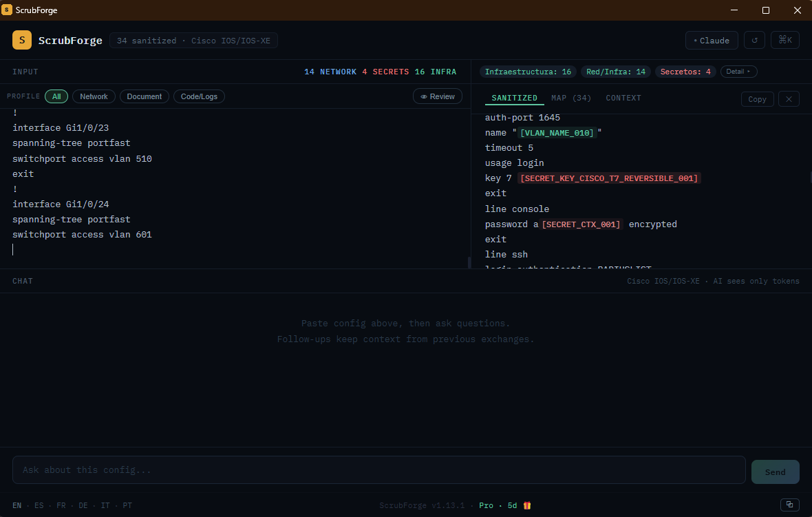The image size is (812, 517).
Task: Switch to the CONTEXT tab
Action: click(623, 98)
